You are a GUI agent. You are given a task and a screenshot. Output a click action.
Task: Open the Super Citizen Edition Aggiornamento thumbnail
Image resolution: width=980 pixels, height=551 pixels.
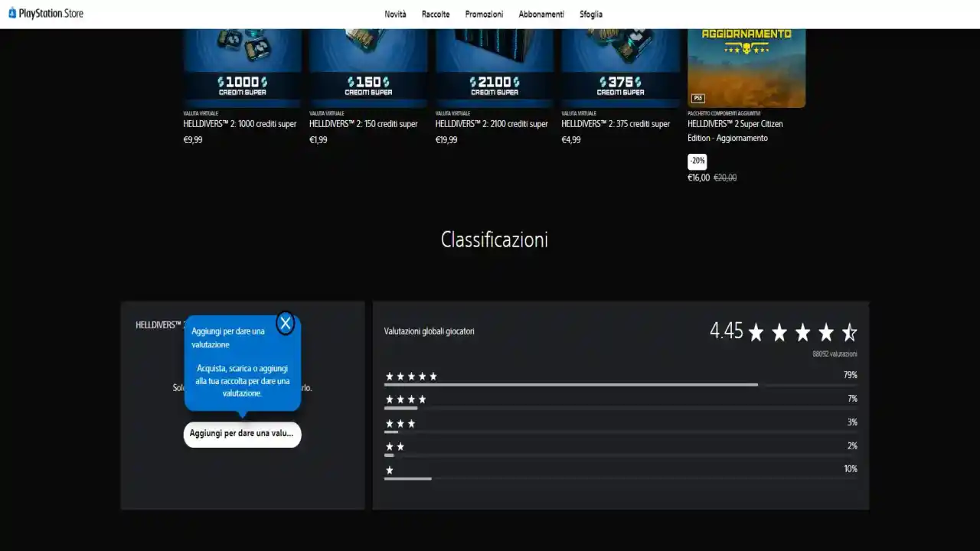coord(746,68)
